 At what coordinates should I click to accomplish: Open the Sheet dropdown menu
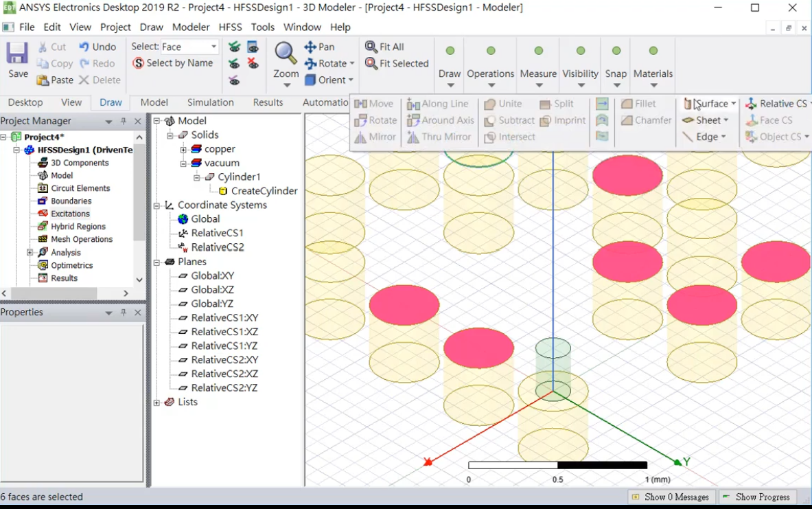[x=726, y=120]
